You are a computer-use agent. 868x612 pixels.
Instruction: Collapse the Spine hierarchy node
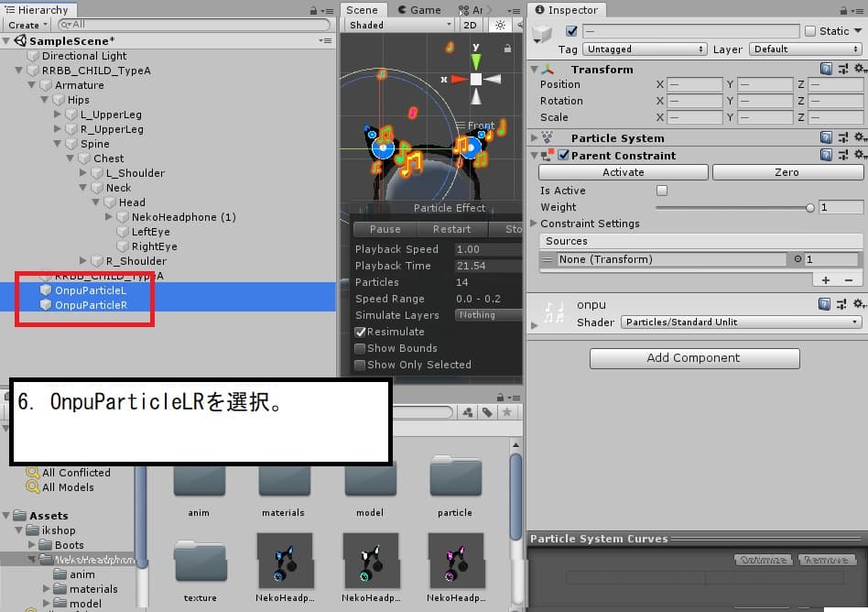coord(58,144)
